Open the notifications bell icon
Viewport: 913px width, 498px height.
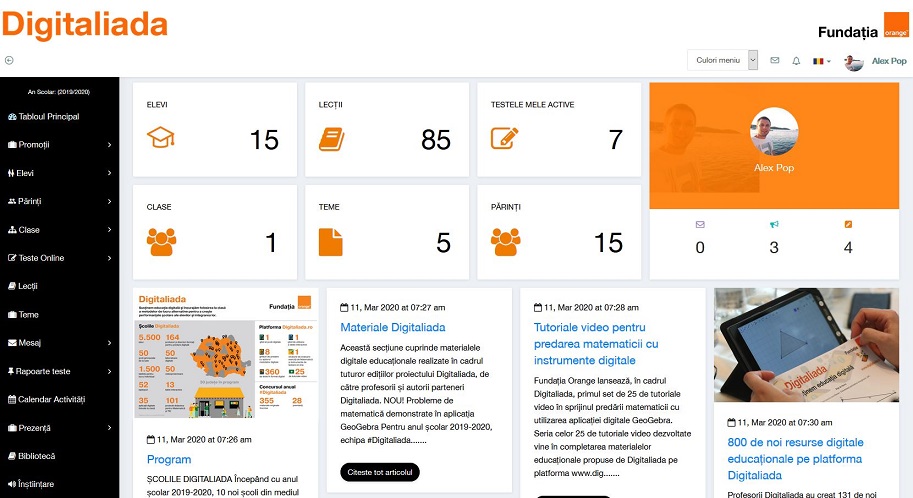(796, 61)
